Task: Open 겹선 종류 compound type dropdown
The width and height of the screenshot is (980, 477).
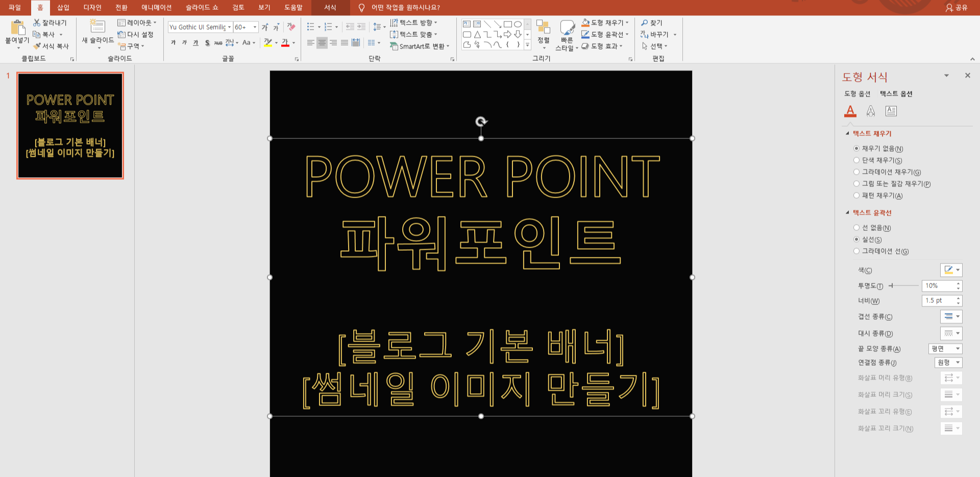Action: pyautogui.click(x=951, y=317)
